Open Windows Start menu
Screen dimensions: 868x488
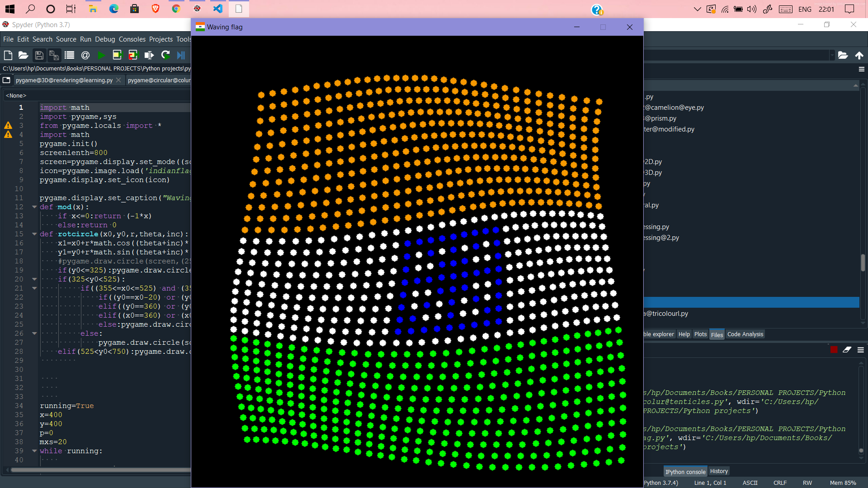coord(10,9)
